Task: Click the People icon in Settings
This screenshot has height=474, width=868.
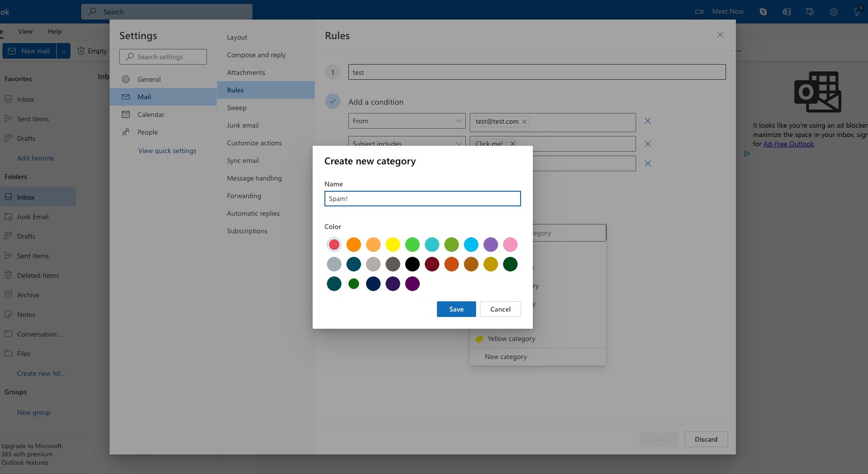Action: [126, 132]
